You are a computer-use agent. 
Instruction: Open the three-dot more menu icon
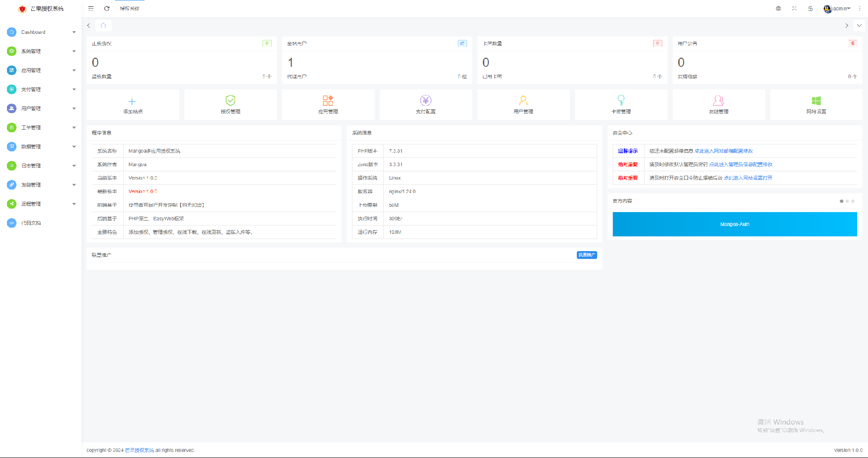(x=859, y=8)
